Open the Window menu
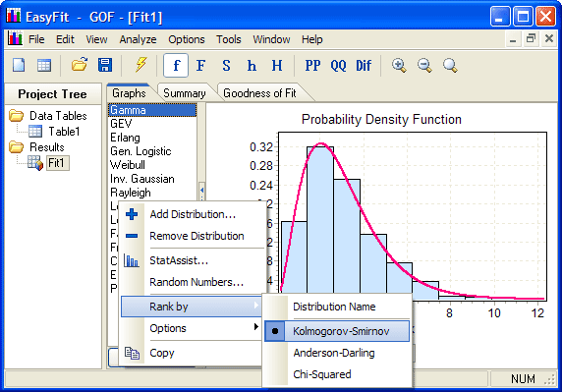 (x=271, y=39)
